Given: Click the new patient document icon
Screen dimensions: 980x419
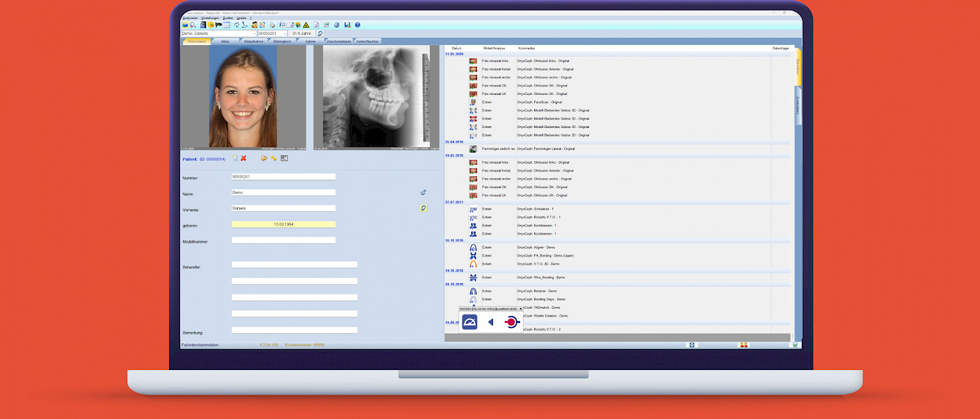Looking at the screenshot, I should coord(235,158).
